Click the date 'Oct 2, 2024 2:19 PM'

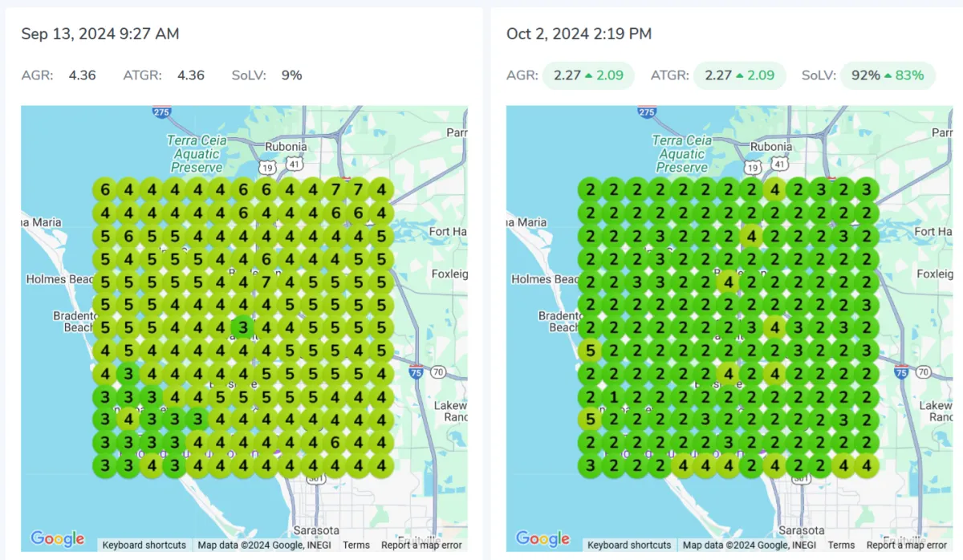pyautogui.click(x=579, y=34)
